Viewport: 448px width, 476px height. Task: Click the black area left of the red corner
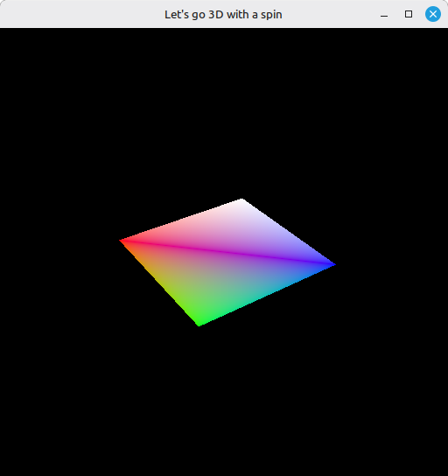pyautogui.click(x=59, y=241)
